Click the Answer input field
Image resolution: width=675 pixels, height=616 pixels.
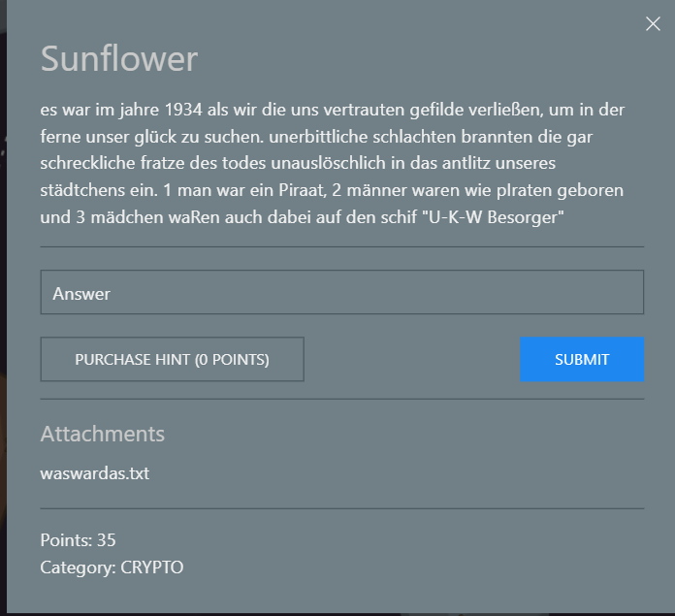342,292
